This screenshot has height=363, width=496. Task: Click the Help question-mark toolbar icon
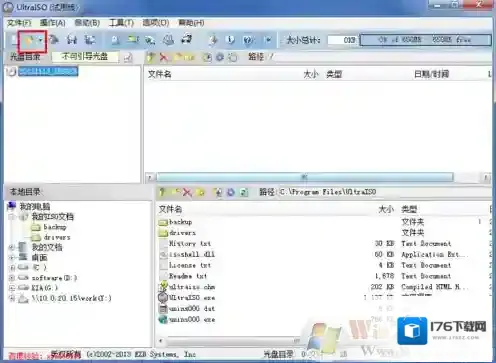248,40
